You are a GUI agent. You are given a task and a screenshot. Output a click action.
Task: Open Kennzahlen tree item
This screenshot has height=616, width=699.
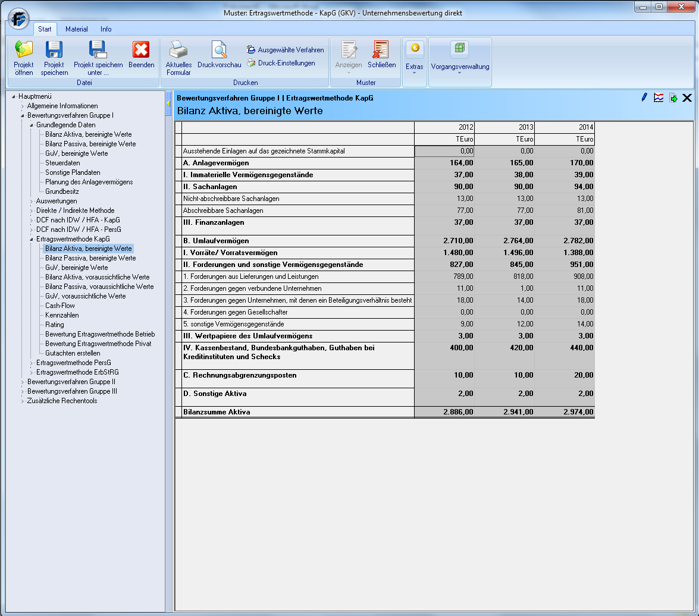click(62, 315)
